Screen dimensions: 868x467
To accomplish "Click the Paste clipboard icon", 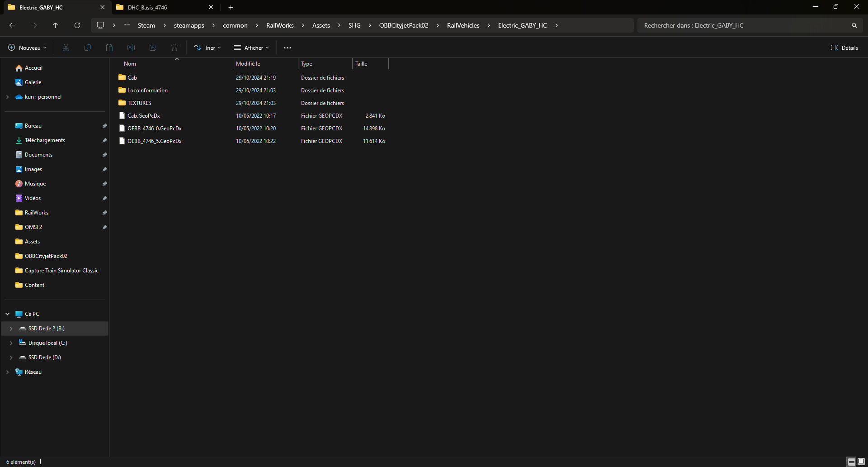I will [109, 48].
